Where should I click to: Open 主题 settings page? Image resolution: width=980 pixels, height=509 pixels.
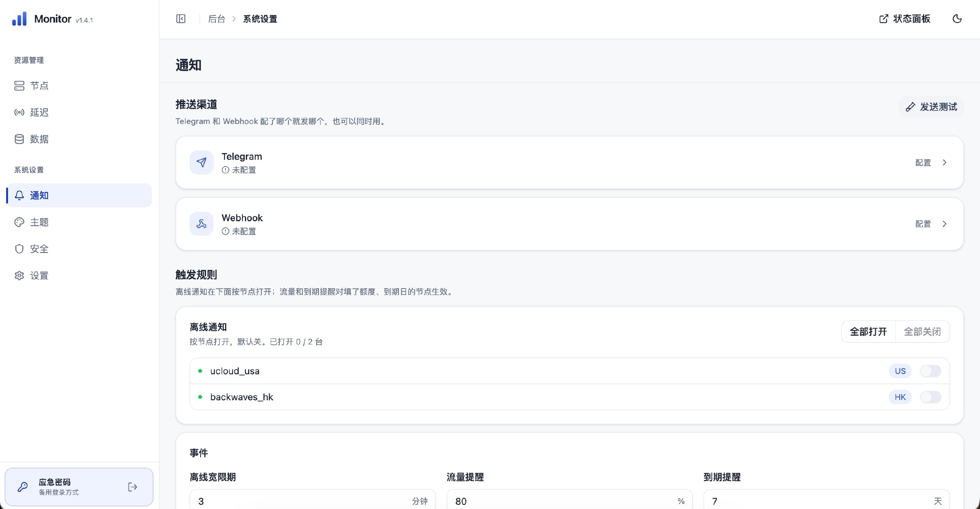(79, 222)
